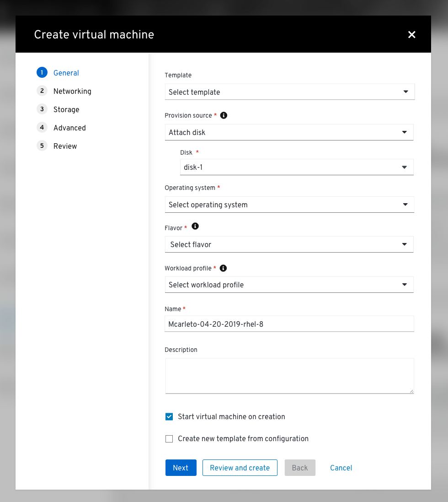This screenshot has width=448, height=502.
Task: Click the Operating system label
Action: [x=190, y=188]
